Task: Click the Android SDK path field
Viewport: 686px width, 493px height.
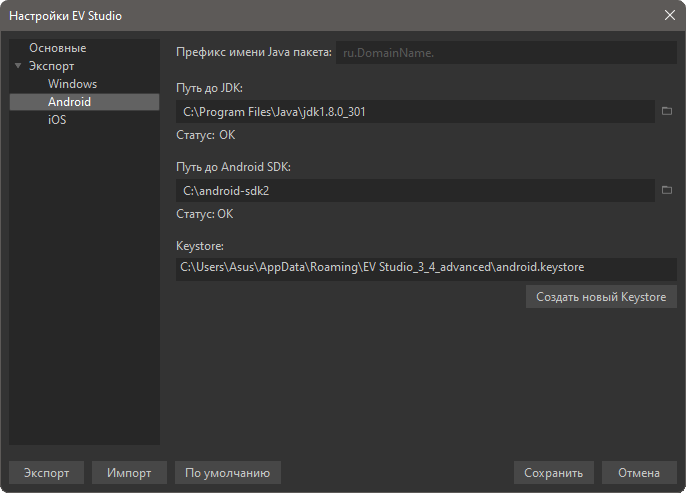Action: [415, 189]
